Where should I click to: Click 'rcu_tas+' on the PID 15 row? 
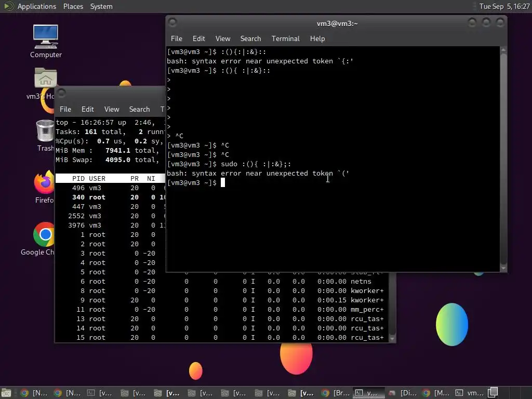coord(367,338)
